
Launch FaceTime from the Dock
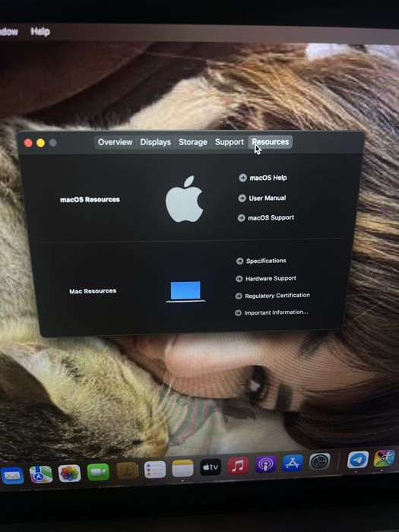pyautogui.click(x=98, y=472)
